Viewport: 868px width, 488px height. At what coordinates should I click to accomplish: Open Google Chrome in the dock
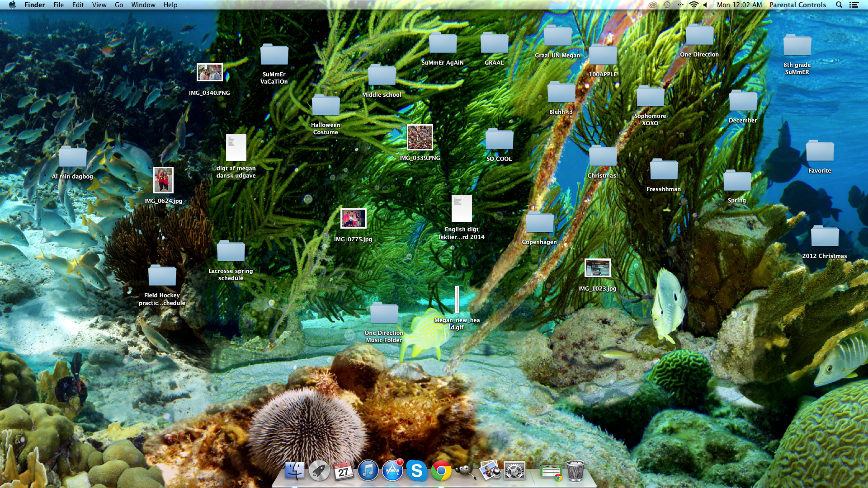tap(441, 471)
